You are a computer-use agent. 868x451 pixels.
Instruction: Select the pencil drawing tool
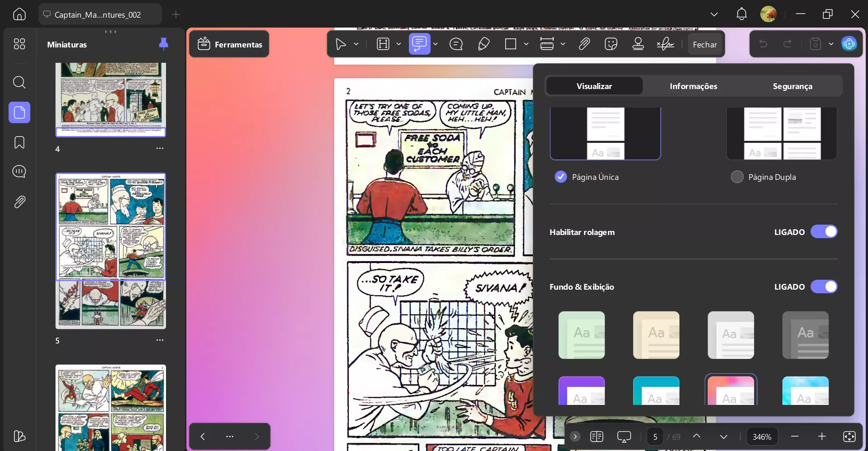point(484,44)
